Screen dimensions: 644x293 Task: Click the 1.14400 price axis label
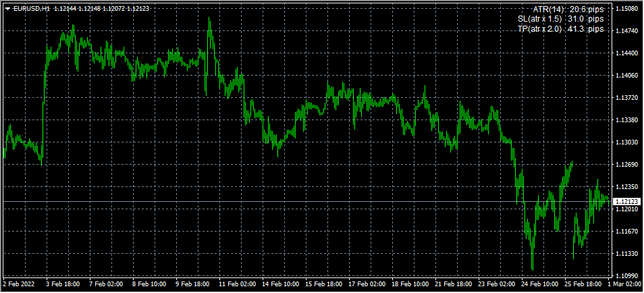click(626, 53)
